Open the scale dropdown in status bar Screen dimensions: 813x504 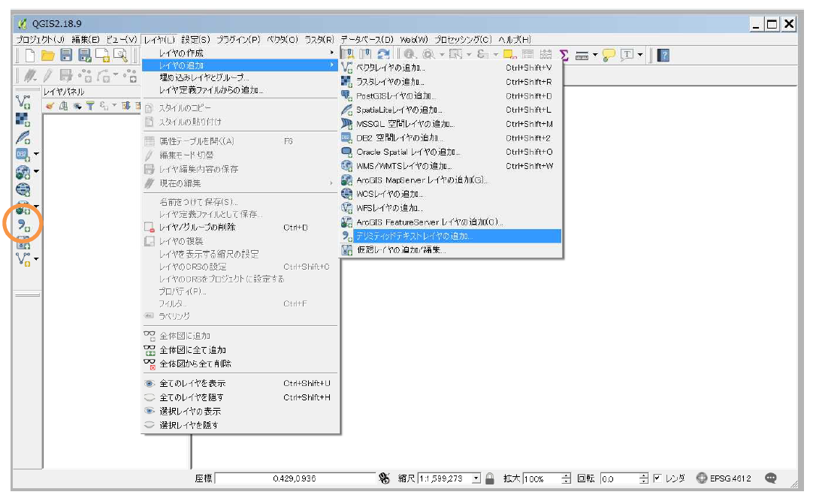[476, 478]
